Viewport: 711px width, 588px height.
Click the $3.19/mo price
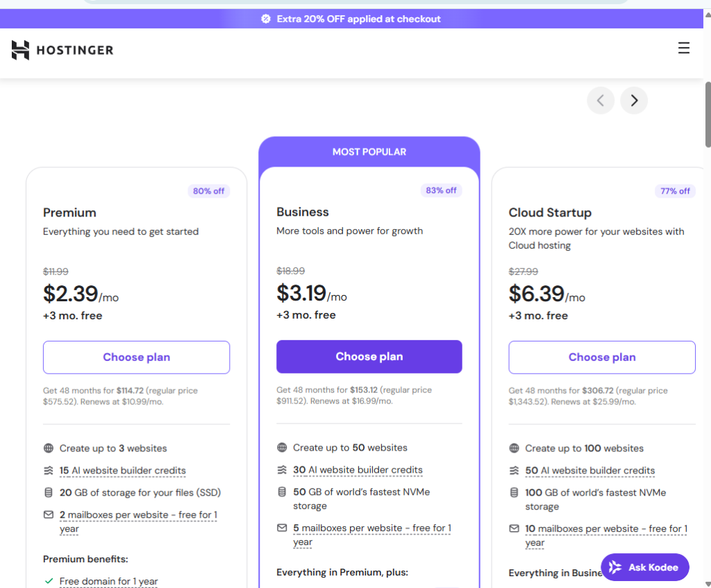pyautogui.click(x=312, y=293)
